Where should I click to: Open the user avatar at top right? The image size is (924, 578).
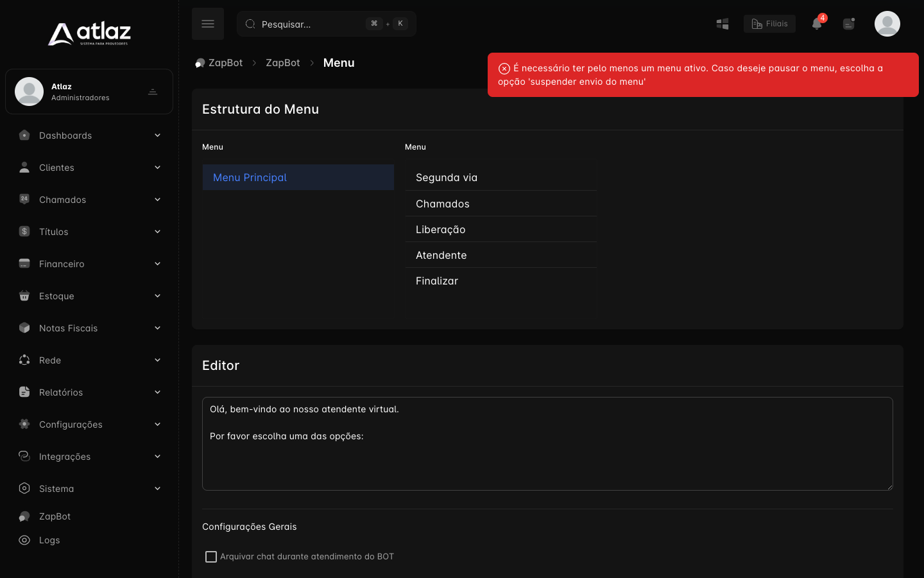pyautogui.click(x=887, y=24)
